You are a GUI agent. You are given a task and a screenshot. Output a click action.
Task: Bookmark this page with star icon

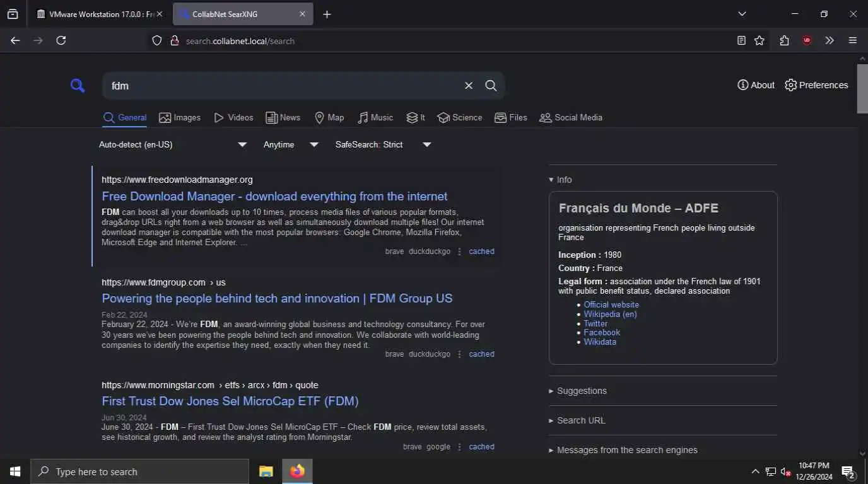pyautogui.click(x=759, y=40)
